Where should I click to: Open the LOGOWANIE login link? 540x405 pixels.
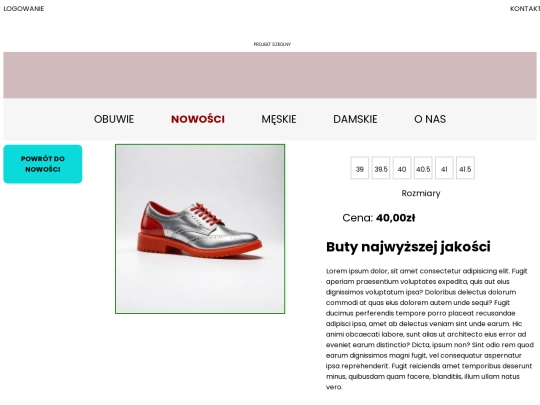24,9
